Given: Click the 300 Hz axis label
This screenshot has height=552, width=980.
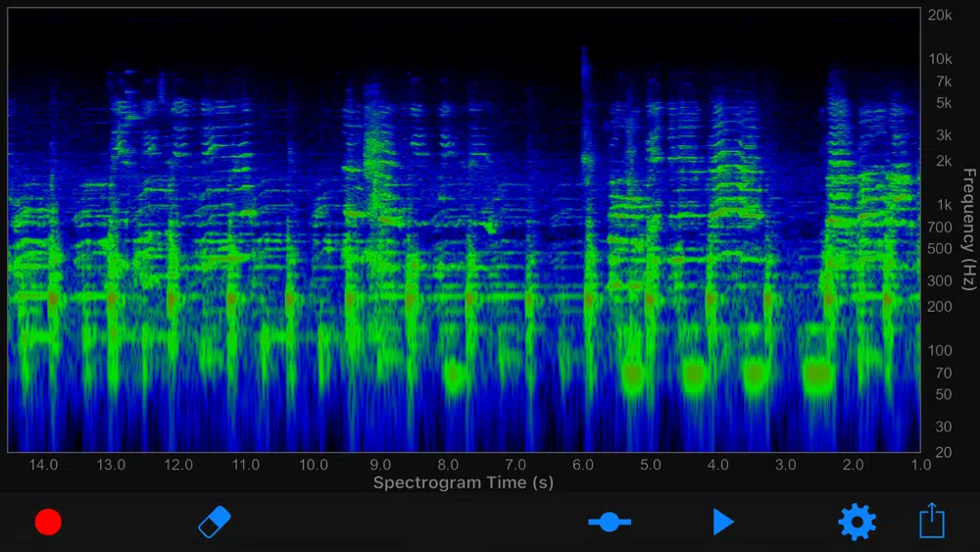Looking at the screenshot, I should point(940,281).
